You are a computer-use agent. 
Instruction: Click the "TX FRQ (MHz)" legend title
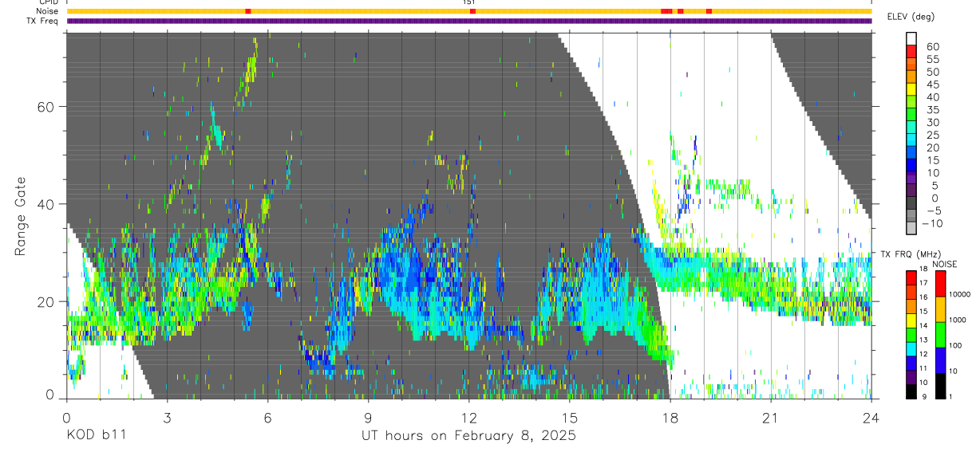pyautogui.click(x=911, y=254)
